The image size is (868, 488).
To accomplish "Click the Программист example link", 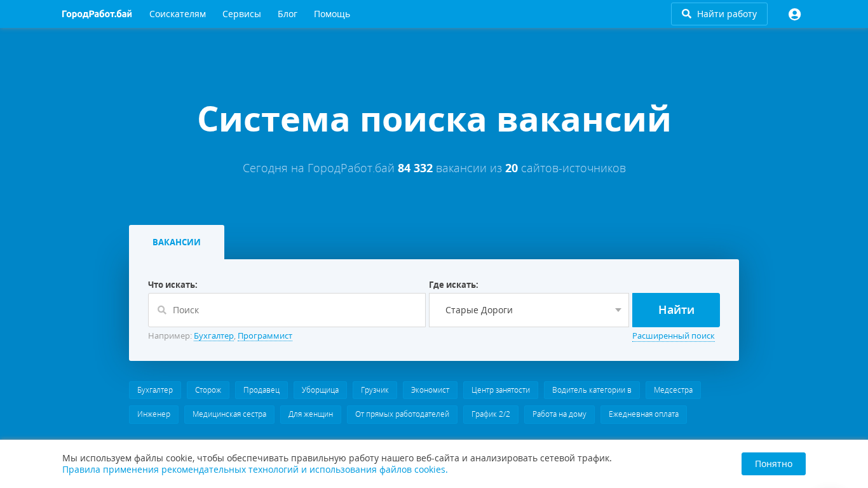I will 265,336.
